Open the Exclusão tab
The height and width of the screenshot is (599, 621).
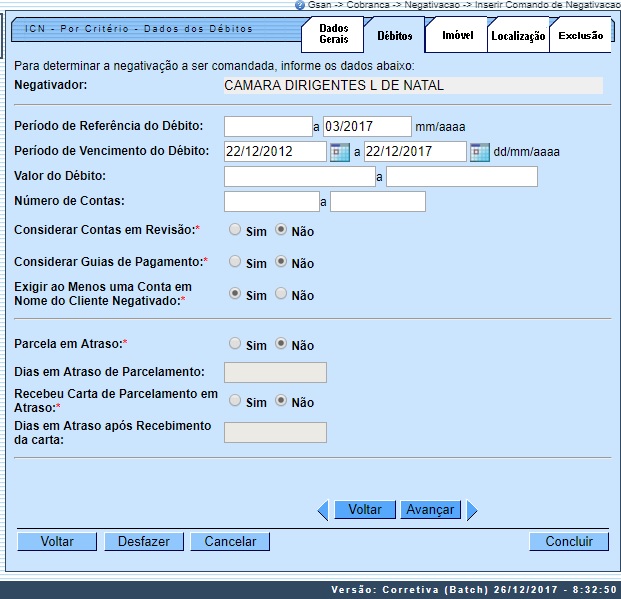coord(580,36)
